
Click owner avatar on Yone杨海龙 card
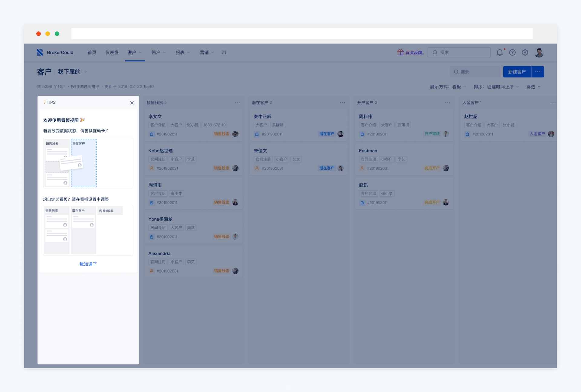pyautogui.click(x=235, y=237)
